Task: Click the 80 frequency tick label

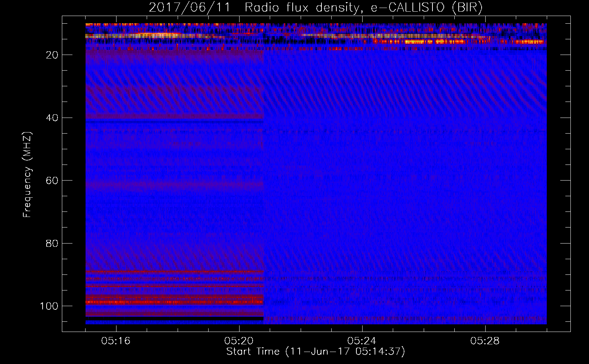Action: pos(52,243)
